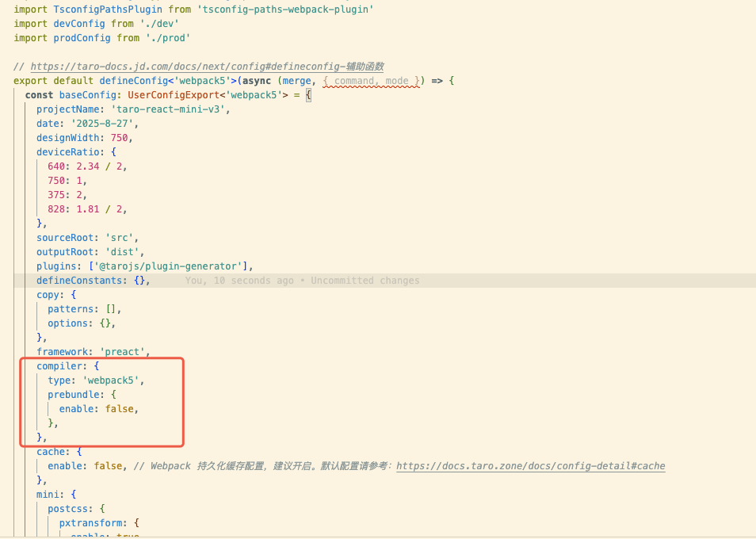This screenshot has width=756, height=539.
Task: Open the taro-docs.jd.com defineconfig documentation link
Action: click(208, 67)
